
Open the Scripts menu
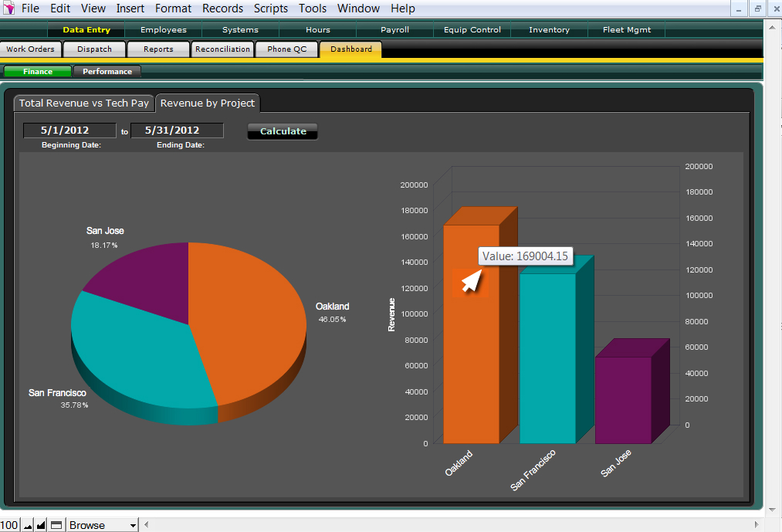coord(271,8)
